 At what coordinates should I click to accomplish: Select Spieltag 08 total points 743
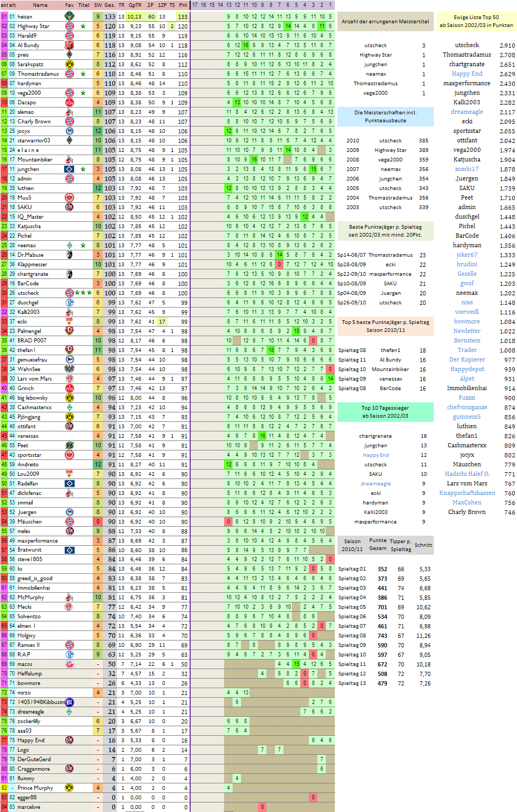tap(382, 636)
